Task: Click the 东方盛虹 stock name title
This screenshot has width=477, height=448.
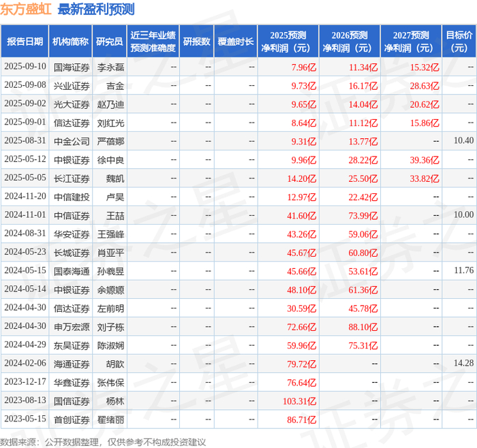Action: tap(26, 9)
